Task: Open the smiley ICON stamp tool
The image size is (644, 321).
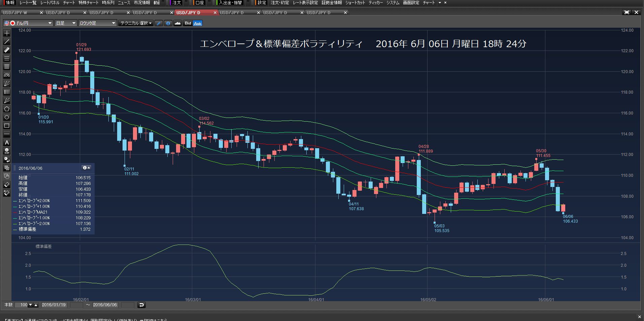Action: tap(7, 151)
